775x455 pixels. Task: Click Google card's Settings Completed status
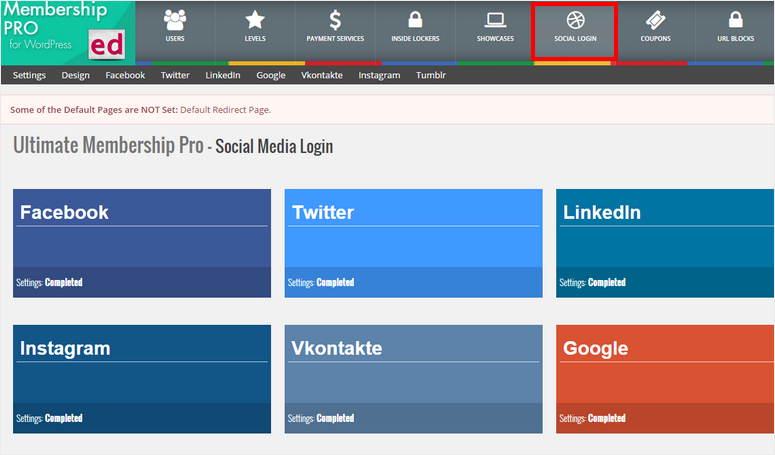(x=592, y=418)
